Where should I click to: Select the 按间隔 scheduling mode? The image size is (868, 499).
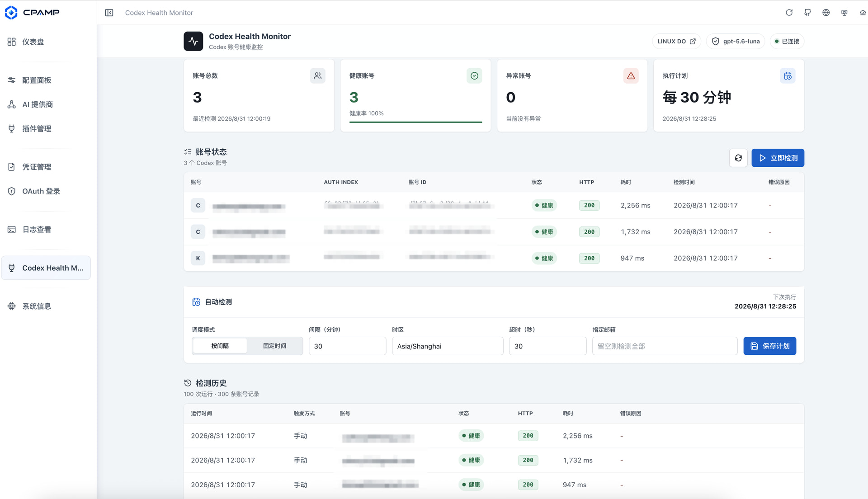(x=220, y=346)
